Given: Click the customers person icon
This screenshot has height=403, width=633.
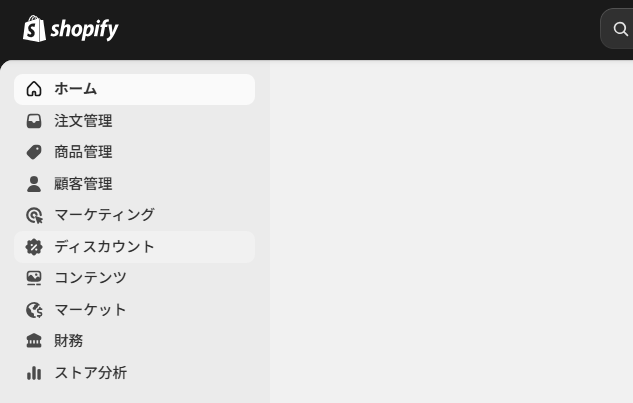Looking at the screenshot, I should click(34, 184).
